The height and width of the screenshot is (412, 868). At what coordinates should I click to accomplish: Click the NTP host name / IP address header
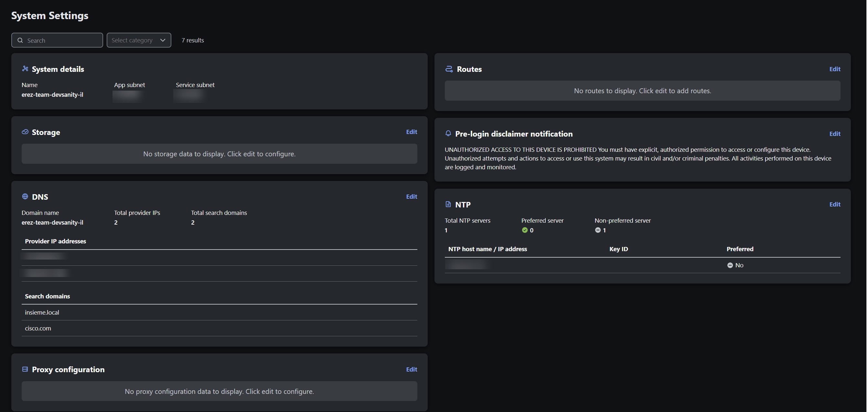tap(488, 249)
